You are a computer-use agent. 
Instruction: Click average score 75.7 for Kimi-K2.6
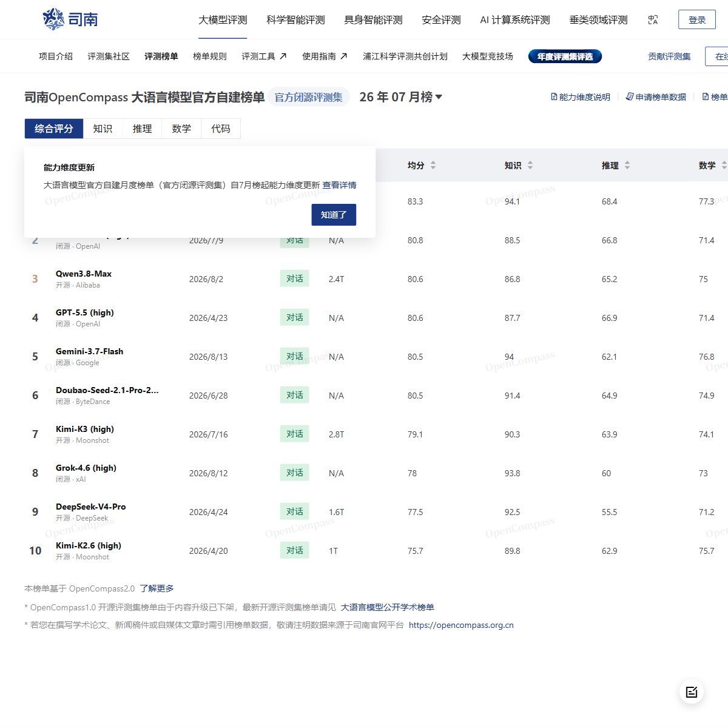pos(416,551)
